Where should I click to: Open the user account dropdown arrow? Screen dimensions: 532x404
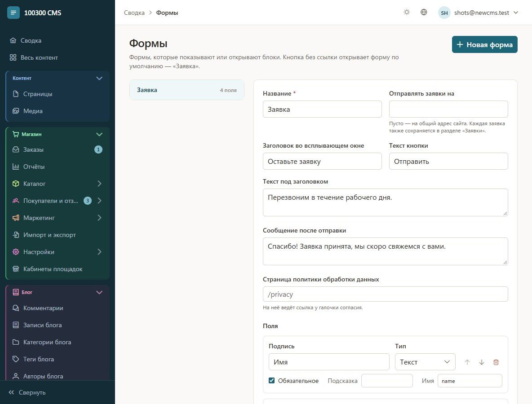[x=516, y=13]
